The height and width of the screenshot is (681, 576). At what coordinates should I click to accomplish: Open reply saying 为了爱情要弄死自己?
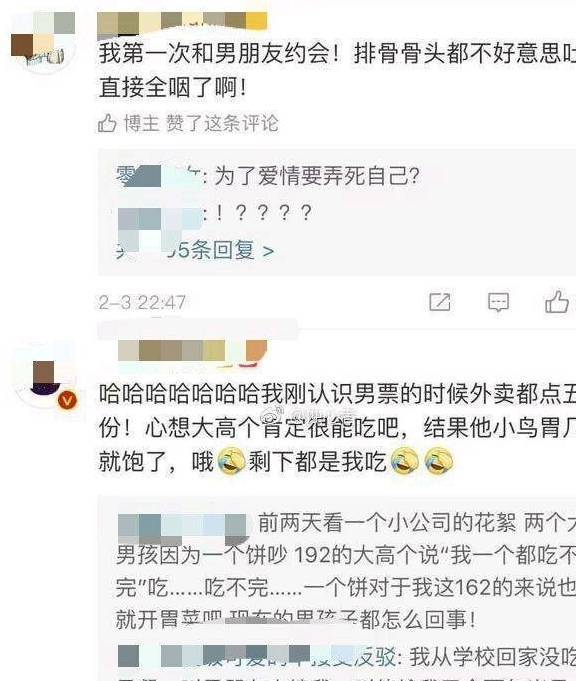pyautogui.click(x=268, y=176)
